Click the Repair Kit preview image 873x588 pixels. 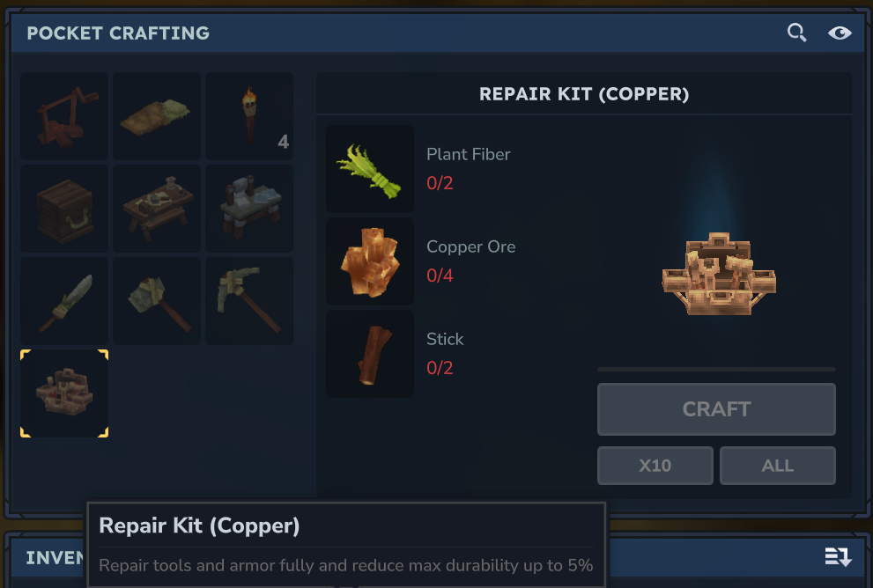pos(719,275)
